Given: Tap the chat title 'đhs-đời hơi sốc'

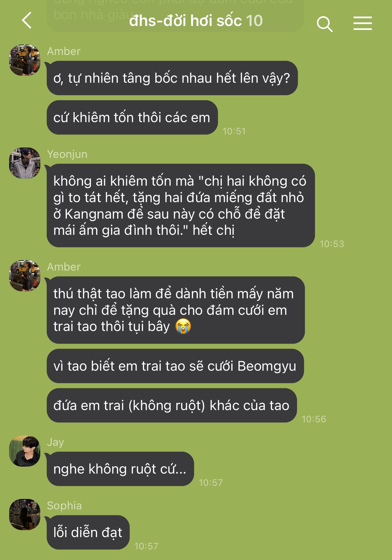Looking at the screenshot, I should coord(186,21).
